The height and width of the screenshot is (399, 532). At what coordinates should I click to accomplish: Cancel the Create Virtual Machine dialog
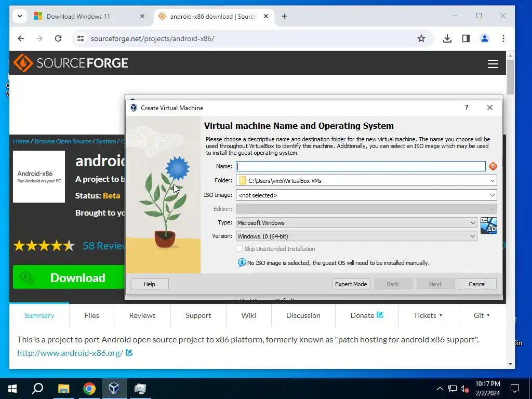pos(477,284)
